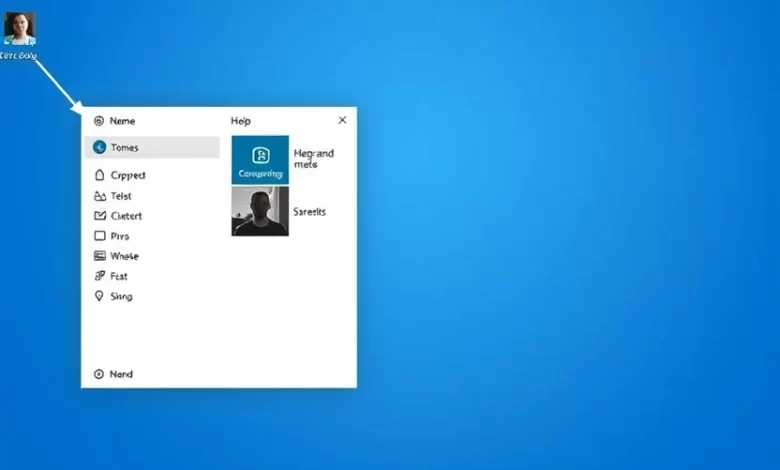Open the desktop profile photo icon
The width and height of the screenshot is (780, 470).
point(20,28)
